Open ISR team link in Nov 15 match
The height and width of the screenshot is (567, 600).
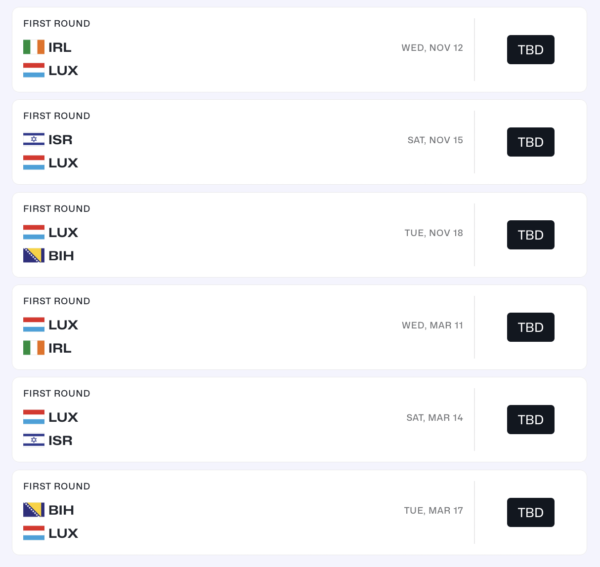pos(60,140)
